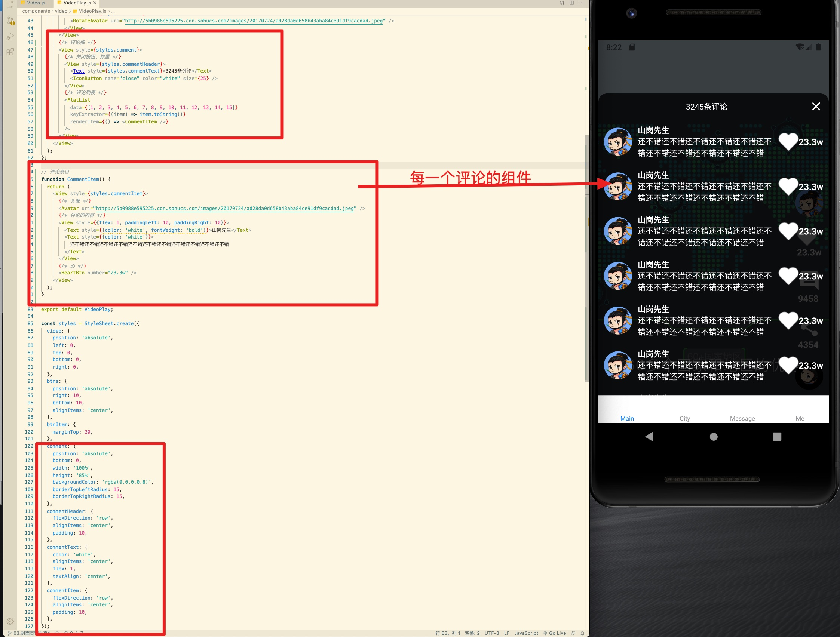The image size is (840, 637).
Task: Click the emulator clock reading 8:22
Action: coord(614,47)
